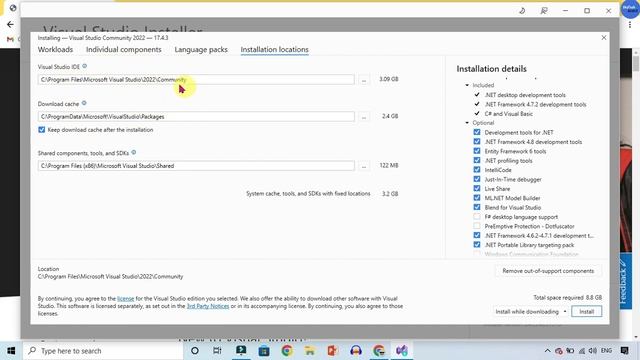Uncheck Blend for Visual Studio
The height and width of the screenshot is (360, 640).
[477, 207]
